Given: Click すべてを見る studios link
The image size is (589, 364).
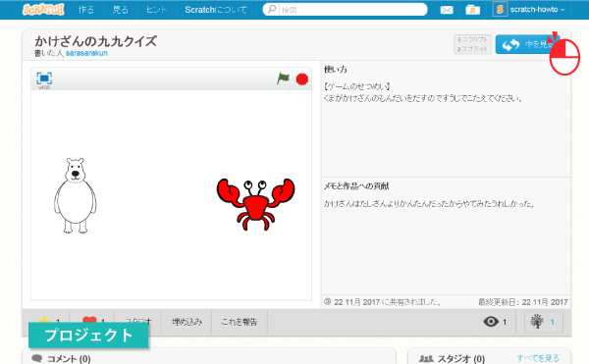Looking at the screenshot, I should pyautogui.click(x=538, y=358).
